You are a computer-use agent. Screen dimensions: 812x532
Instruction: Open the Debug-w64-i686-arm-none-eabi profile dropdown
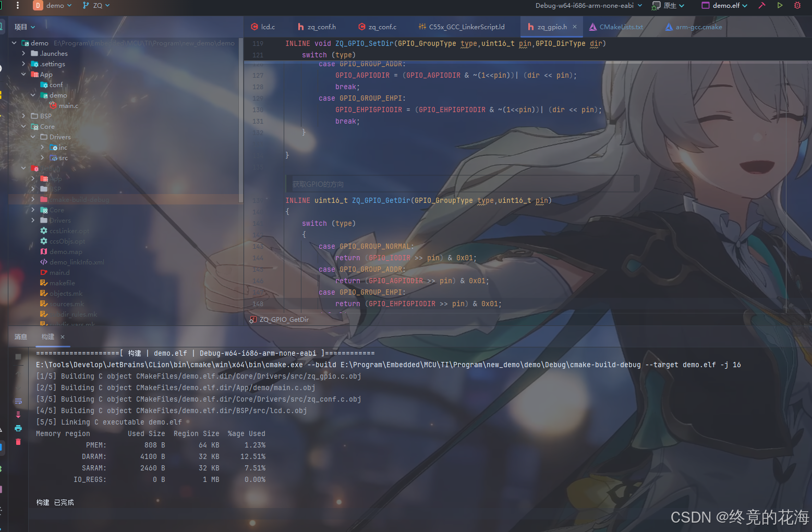tap(589, 5)
